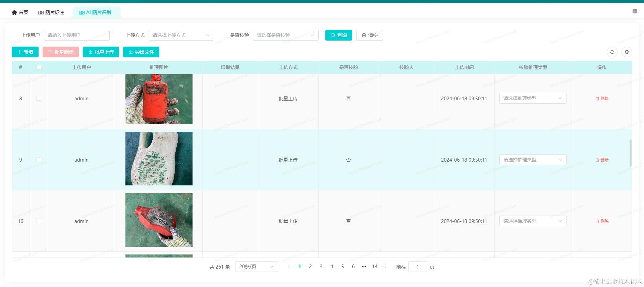Image resolution: width=644 pixels, height=287 pixels.
Task: Open the white jug image in row 9
Action: click(159, 159)
